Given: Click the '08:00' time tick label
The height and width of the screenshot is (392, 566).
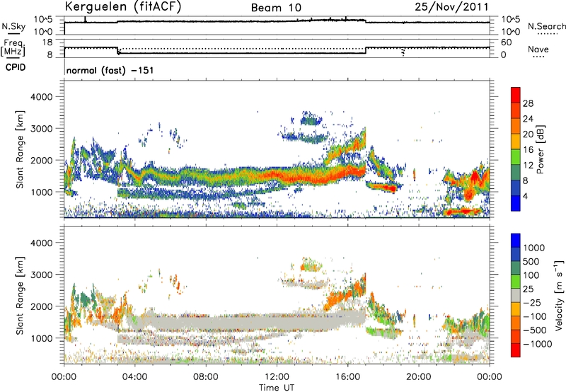Looking at the screenshot, I should pos(206,377).
